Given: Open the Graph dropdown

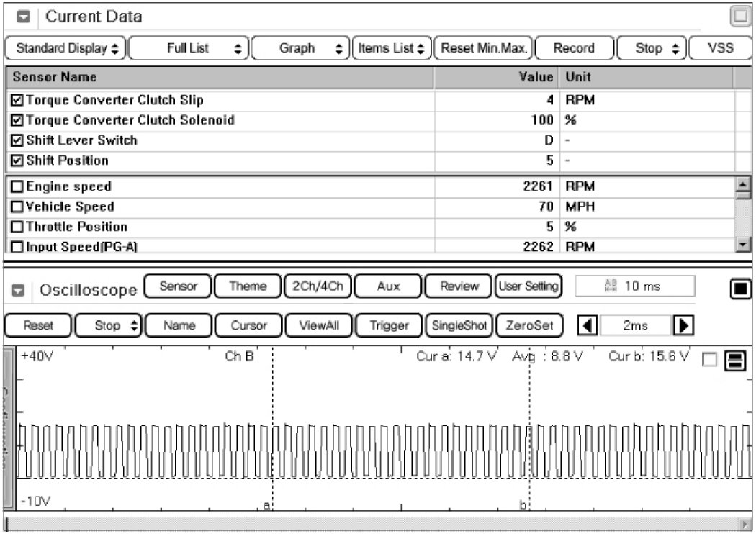Looking at the screenshot, I should 301,48.
